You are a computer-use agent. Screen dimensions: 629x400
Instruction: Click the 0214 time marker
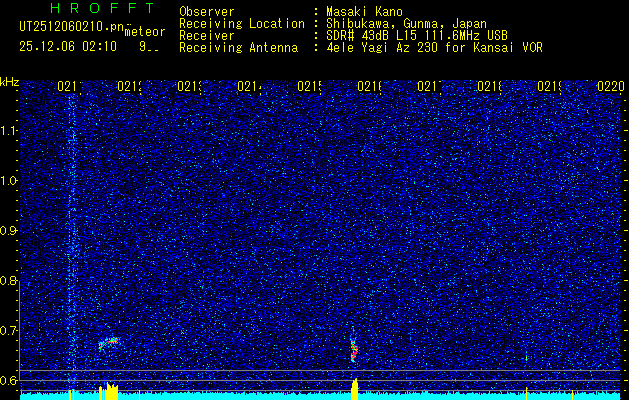(x=249, y=87)
